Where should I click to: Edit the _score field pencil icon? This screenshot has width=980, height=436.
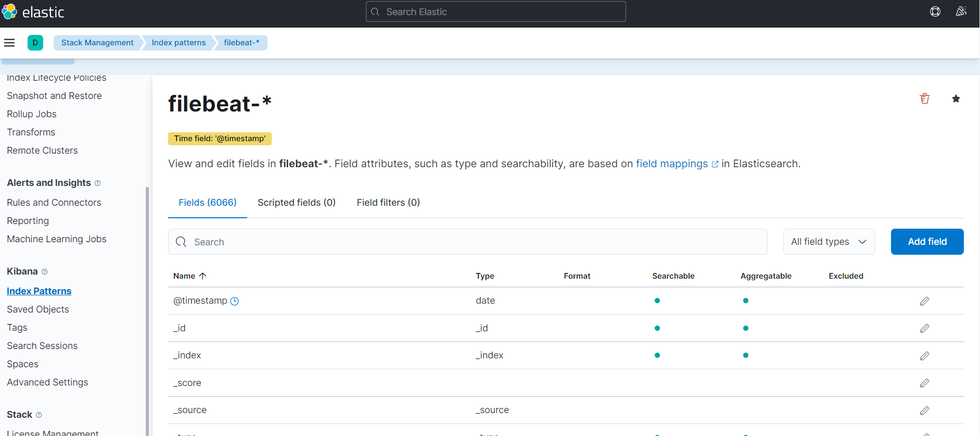(x=925, y=383)
